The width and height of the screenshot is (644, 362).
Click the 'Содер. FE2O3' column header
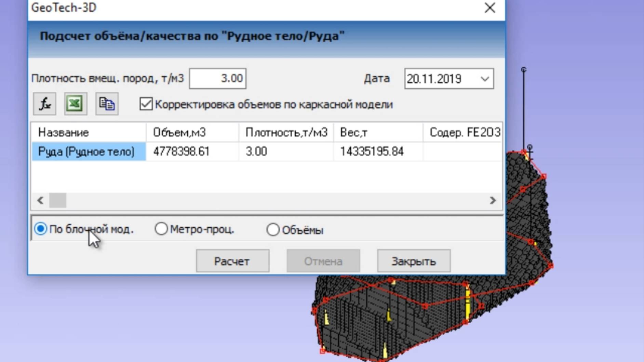click(465, 132)
